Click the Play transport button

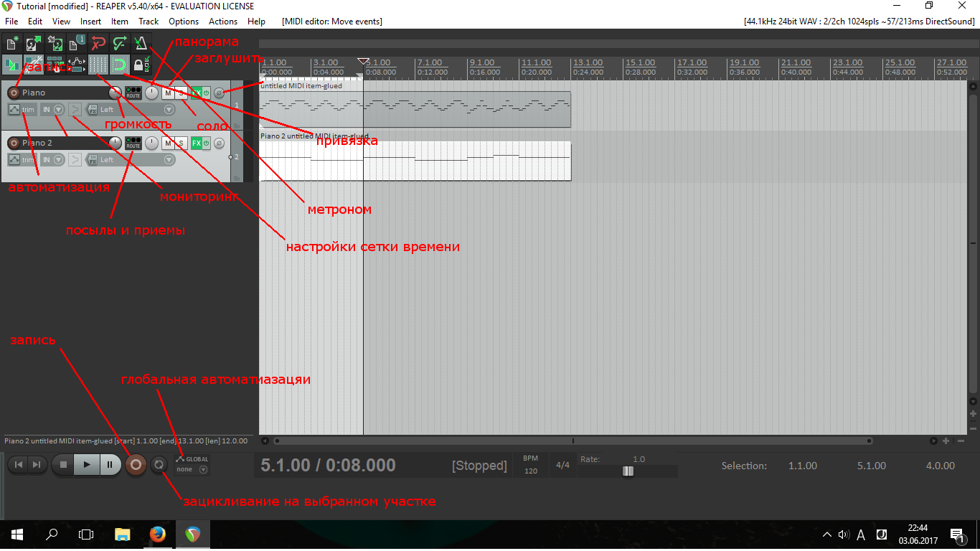tap(87, 465)
